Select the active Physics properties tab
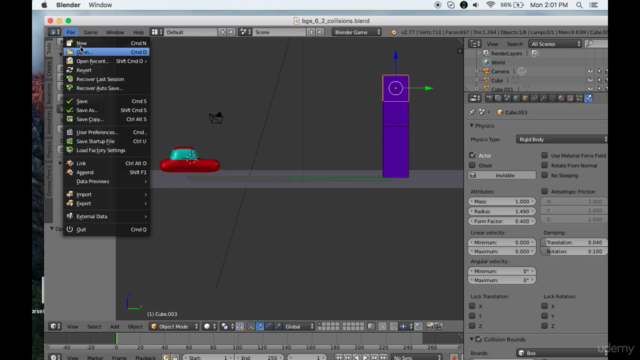Viewport: 640px width, 360px height. click(x=588, y=98)
